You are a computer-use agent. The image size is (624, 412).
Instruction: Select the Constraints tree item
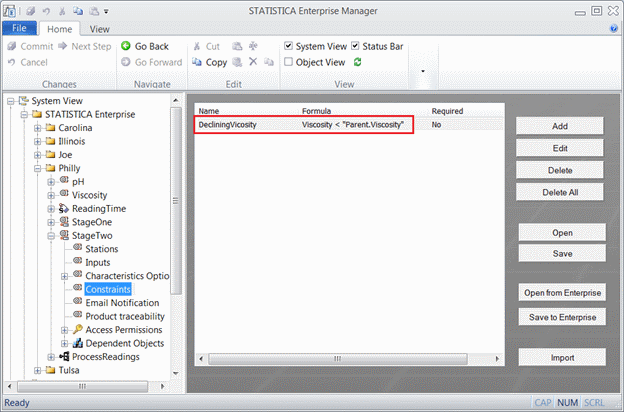click(x=108, y=289)
